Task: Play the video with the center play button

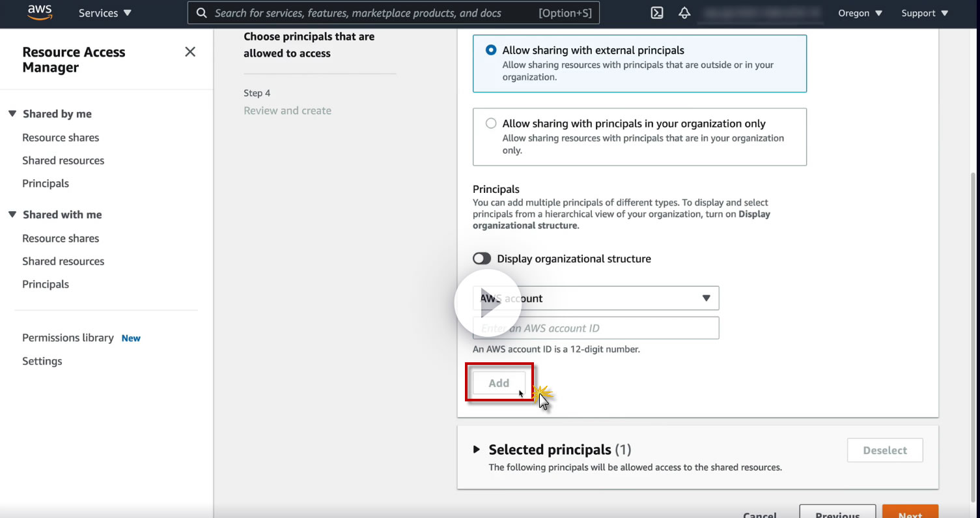Action: pyautogui.click(x=488, y=302)
